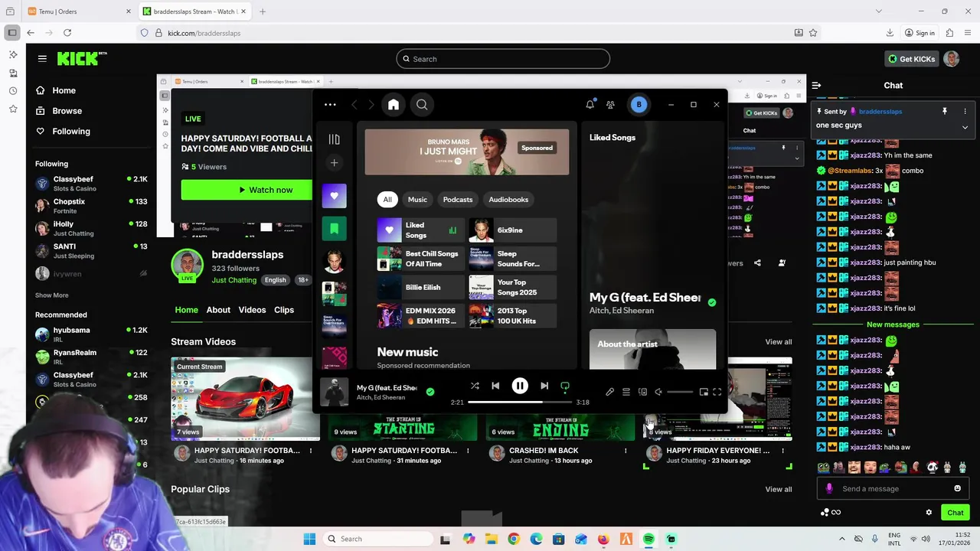
Task: Adjust Spotify volume slider
Action: [680, 392]
